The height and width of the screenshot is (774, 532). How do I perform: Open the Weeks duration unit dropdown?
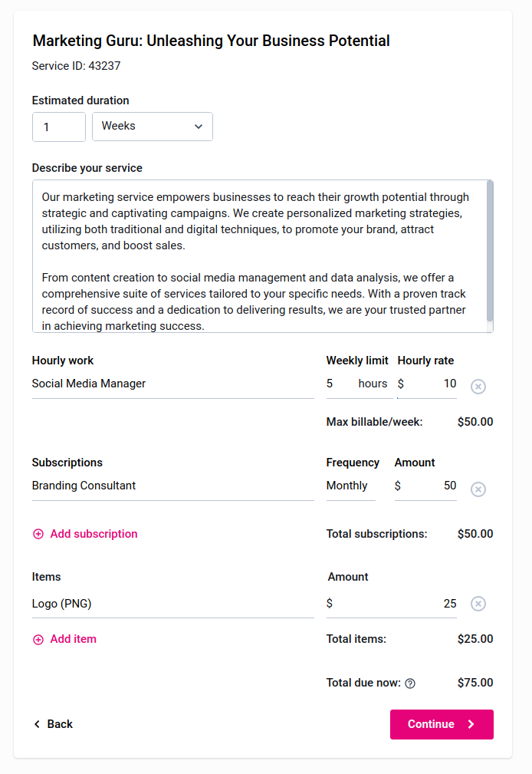coord(153,127)
